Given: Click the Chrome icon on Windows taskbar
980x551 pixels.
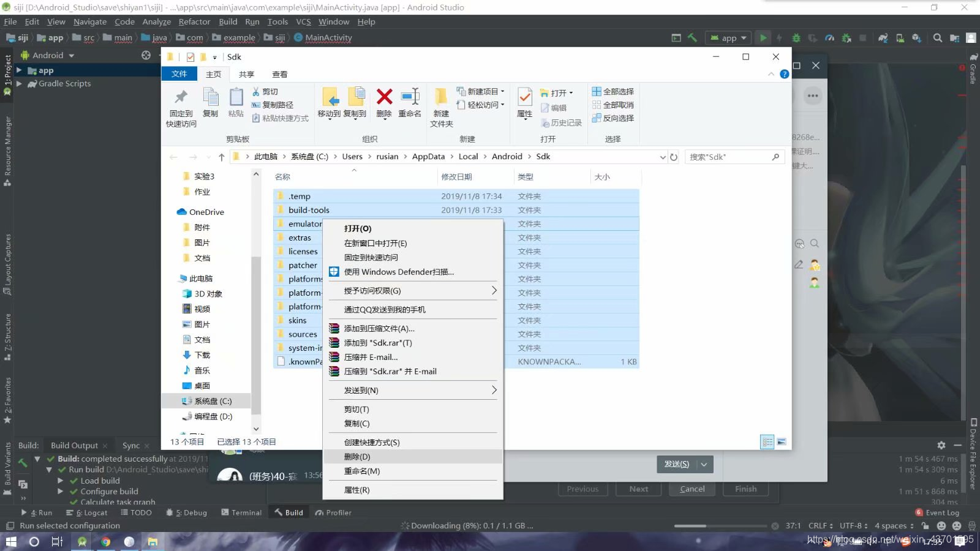Looking at the screenshot, I should 105,541.
